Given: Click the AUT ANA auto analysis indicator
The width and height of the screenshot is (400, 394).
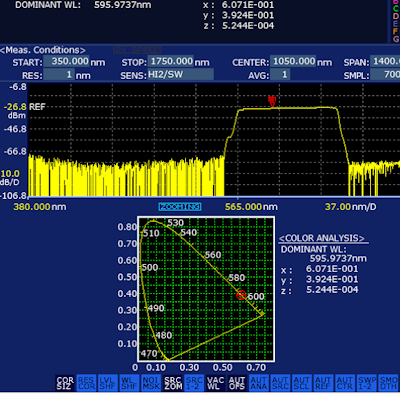Looking at the screenshot, I should coord(258,383).
